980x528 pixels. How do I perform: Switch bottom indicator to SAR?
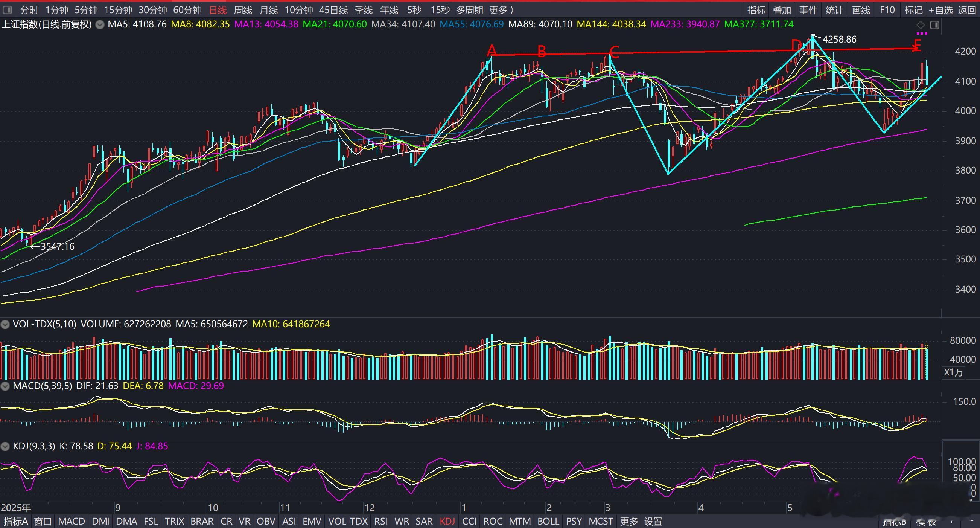[x=424, y=521]
